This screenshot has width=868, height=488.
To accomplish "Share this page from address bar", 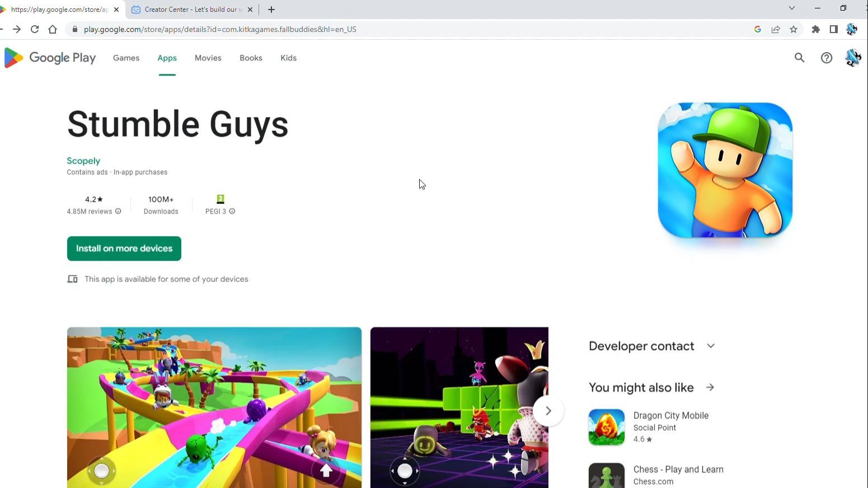I will tap(776, 29).
